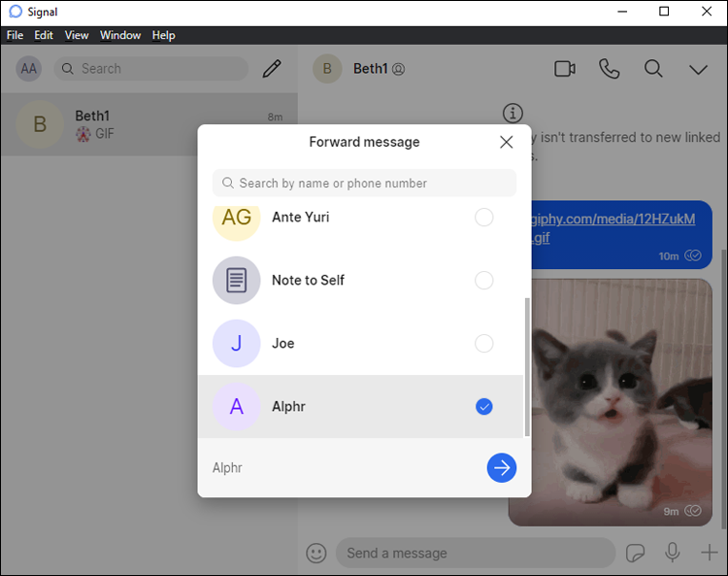728x576 pixels.
Task: Click the Alphr selected recipient text at bottom
Action: [x=227, y=468]
